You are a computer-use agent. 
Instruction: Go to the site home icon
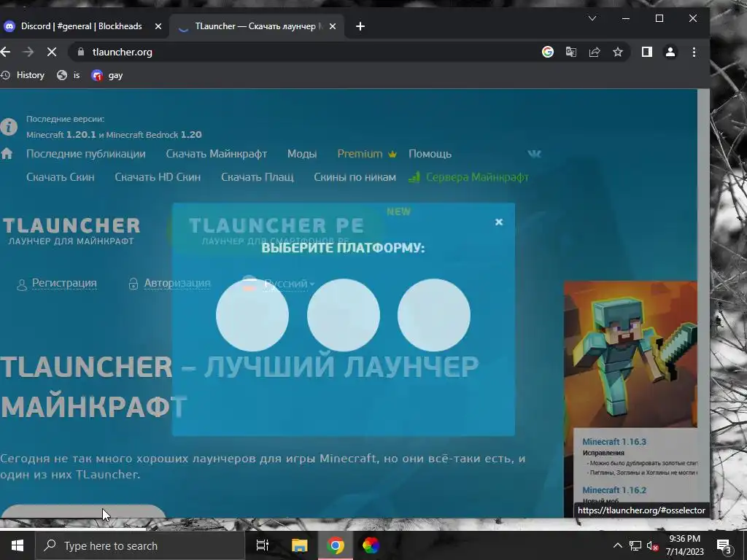pos(7,153)
